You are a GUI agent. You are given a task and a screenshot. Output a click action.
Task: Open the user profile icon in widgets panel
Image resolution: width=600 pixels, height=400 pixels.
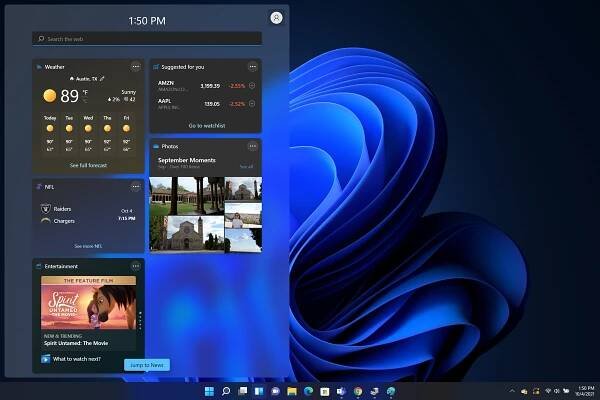point(276,18)
